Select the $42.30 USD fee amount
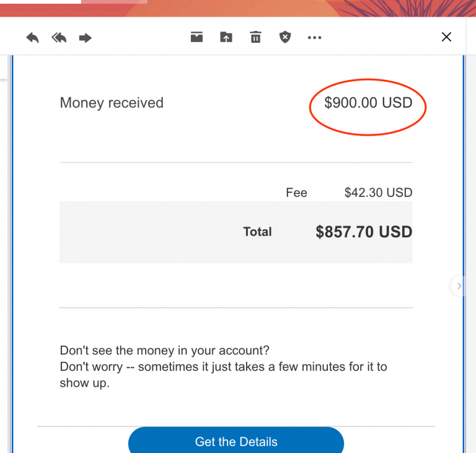 click(x=378, y=193)
